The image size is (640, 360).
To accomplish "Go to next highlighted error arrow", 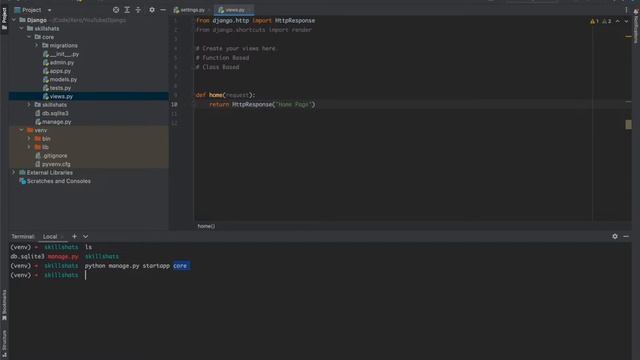I will click(x=626, y=21).
